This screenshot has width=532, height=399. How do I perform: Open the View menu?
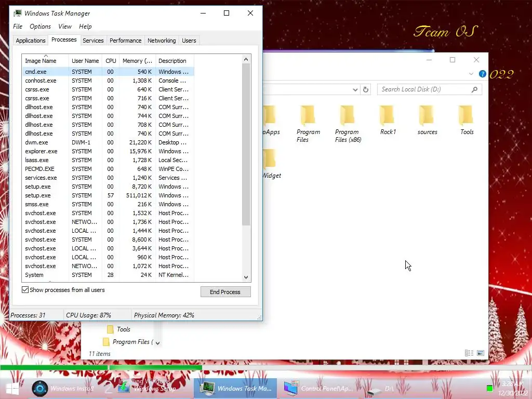pyautogui.click(x=65, y=26)
